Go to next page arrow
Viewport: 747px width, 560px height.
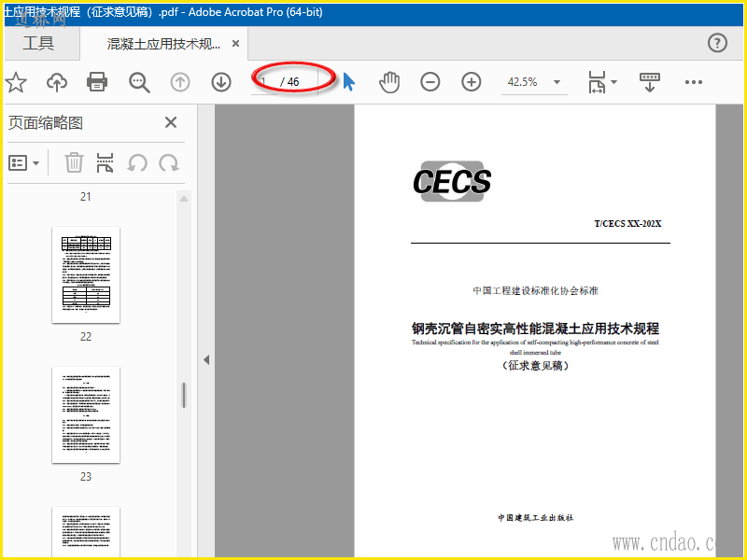tap(221, 82)
